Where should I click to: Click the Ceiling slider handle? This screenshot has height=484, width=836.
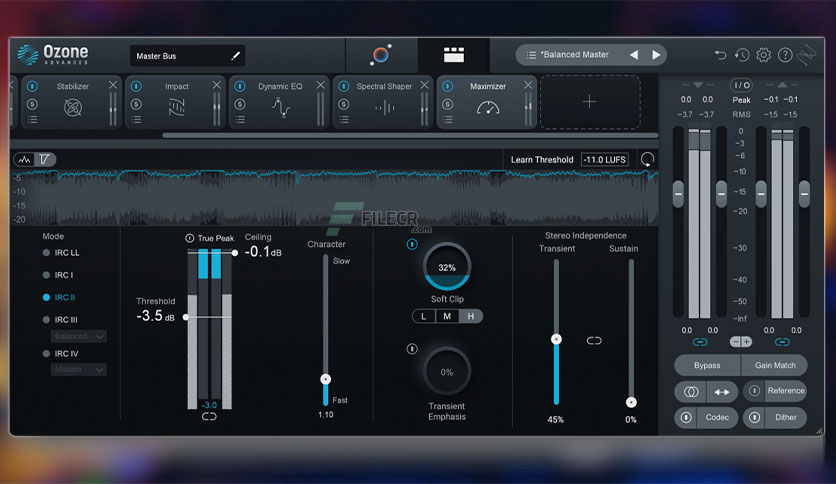point(235,253)
